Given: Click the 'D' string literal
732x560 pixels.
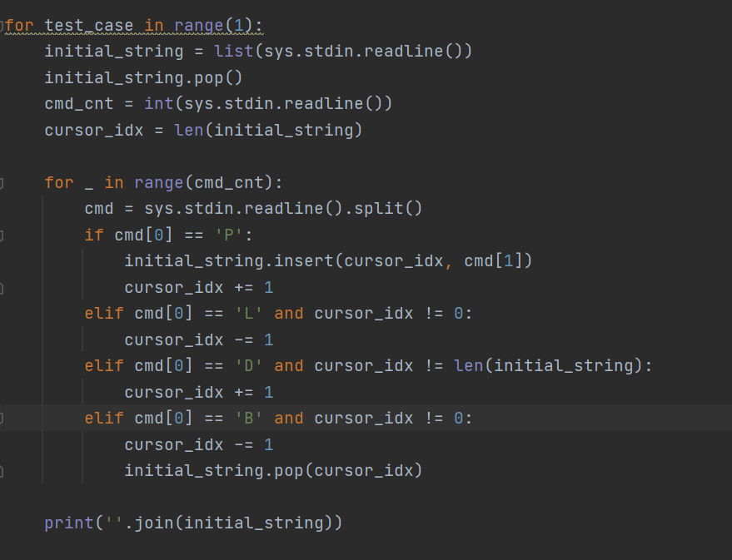Looking at the screenshot, I should click(248, 365).
